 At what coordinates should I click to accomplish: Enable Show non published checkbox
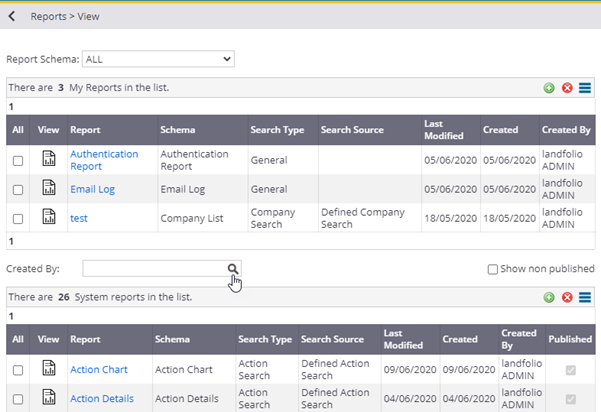493,269
